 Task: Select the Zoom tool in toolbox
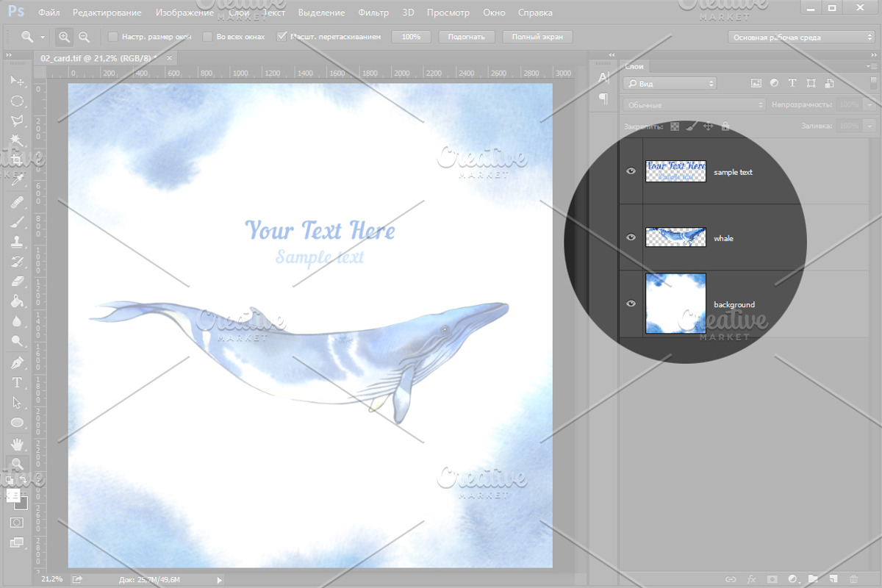point(17,464)
